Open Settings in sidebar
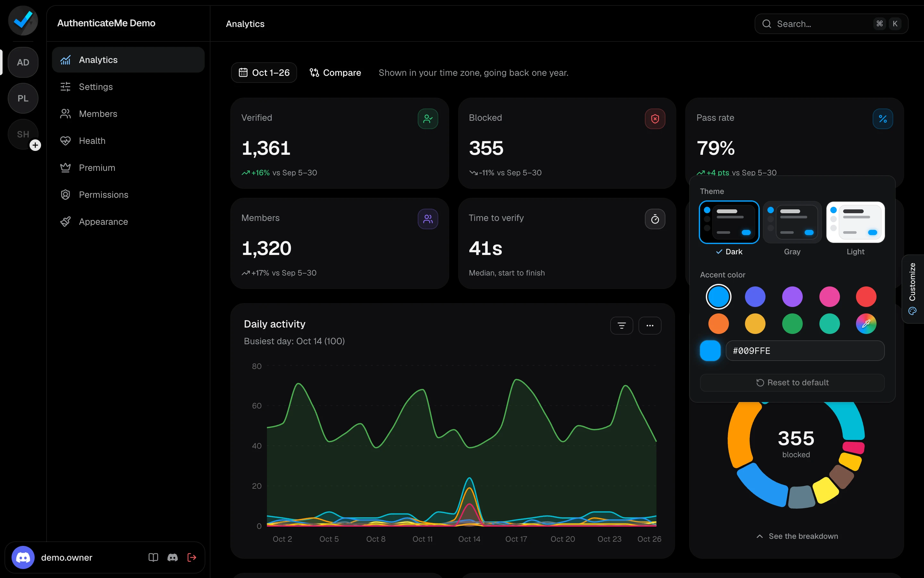 coord(128,87)
